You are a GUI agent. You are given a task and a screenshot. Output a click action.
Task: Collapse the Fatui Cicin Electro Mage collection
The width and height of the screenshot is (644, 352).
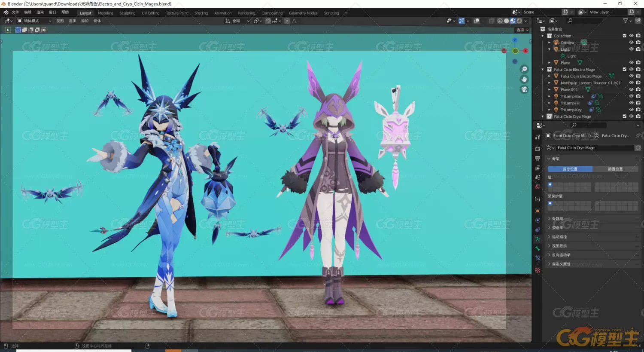[x=543, y=69]
